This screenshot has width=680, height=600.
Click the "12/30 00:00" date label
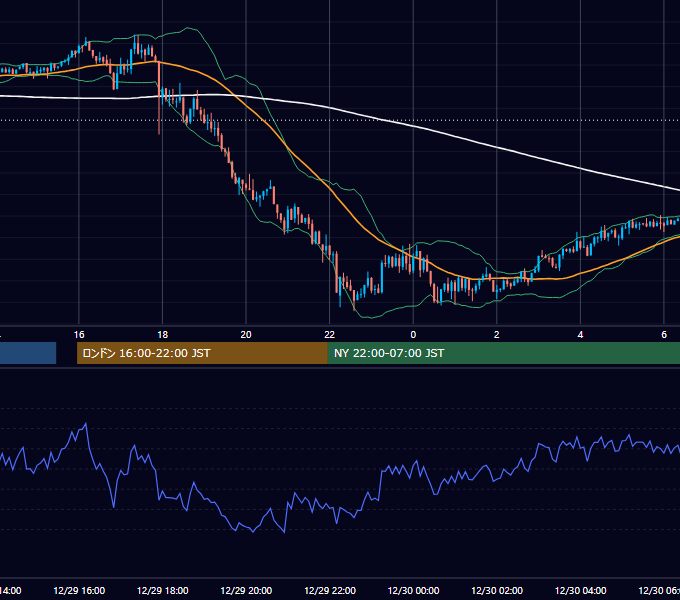tap(413, 590)
